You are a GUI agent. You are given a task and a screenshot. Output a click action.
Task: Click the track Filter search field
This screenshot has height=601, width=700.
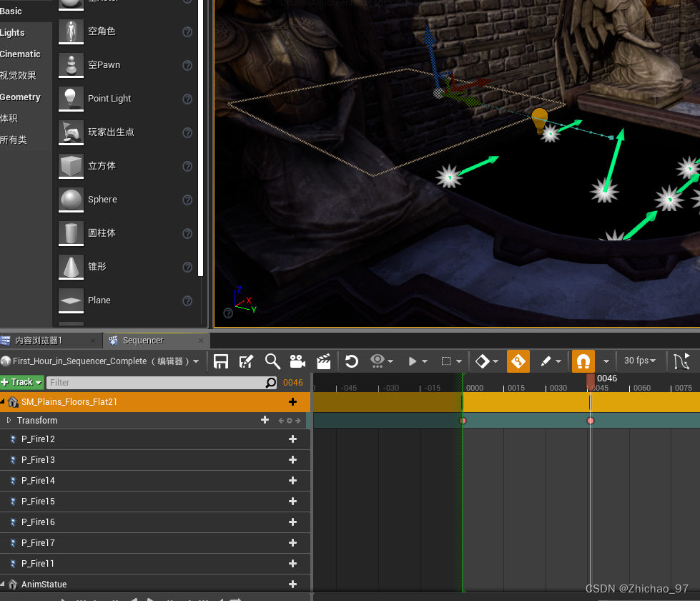click(162, 383)
